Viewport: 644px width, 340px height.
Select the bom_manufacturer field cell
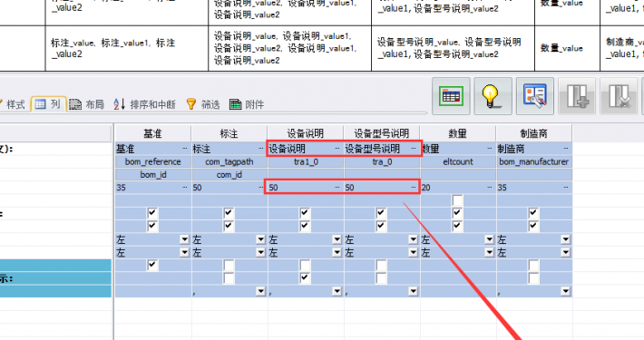[x=533, y=161]
